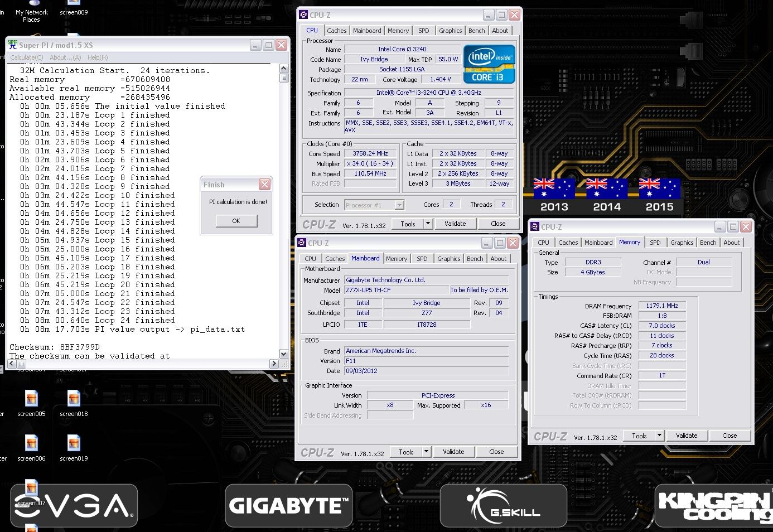Click the Core Voltage 1.404 V field

(441, 80)
